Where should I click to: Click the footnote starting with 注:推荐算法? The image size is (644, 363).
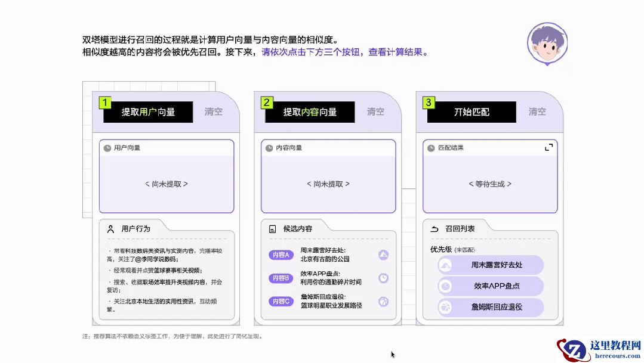point(172,336)
